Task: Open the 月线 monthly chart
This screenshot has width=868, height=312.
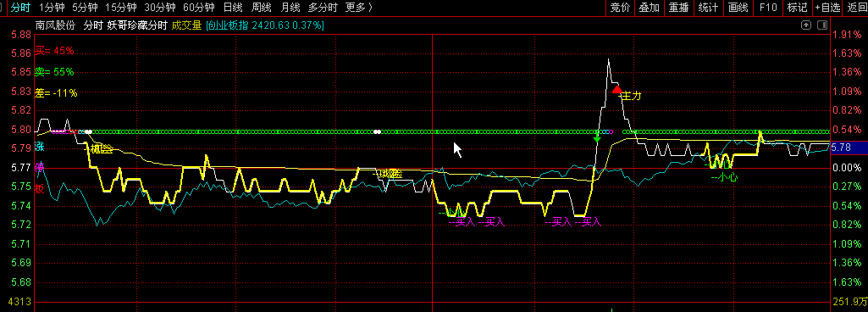Action: [x=290, y=7]
